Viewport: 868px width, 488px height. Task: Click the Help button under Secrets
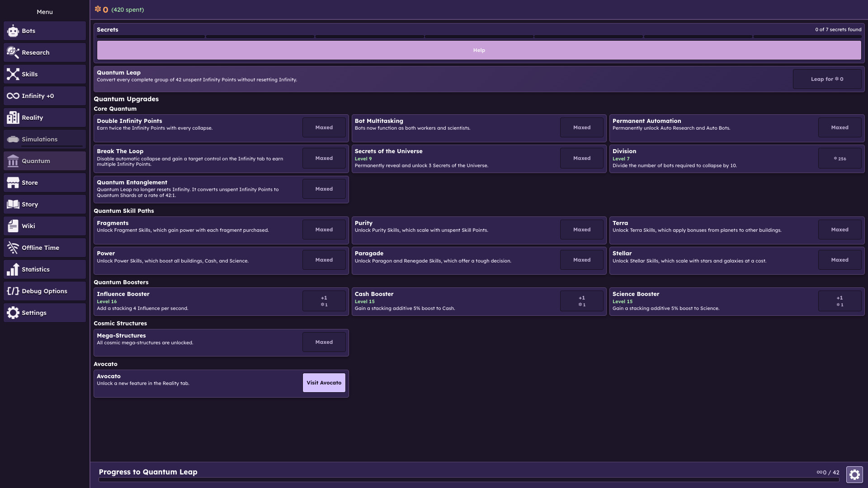[x=479, y=50]
